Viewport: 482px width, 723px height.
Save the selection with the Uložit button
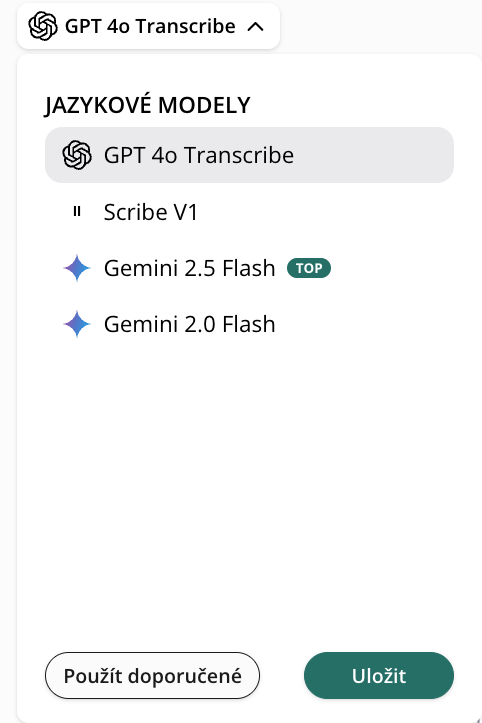click(379, 676)
